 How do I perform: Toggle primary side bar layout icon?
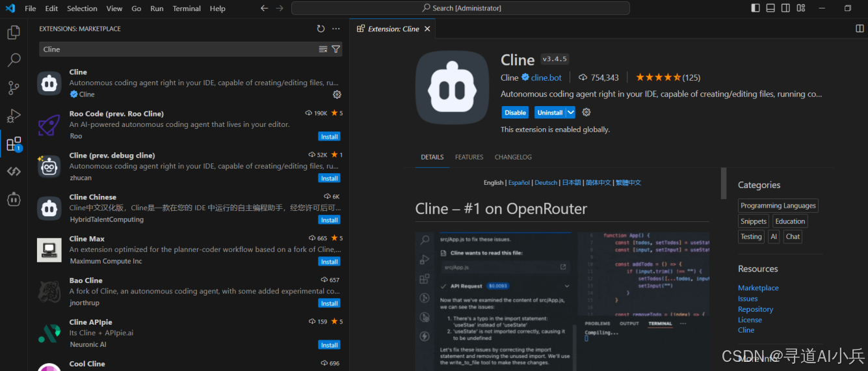755,8
